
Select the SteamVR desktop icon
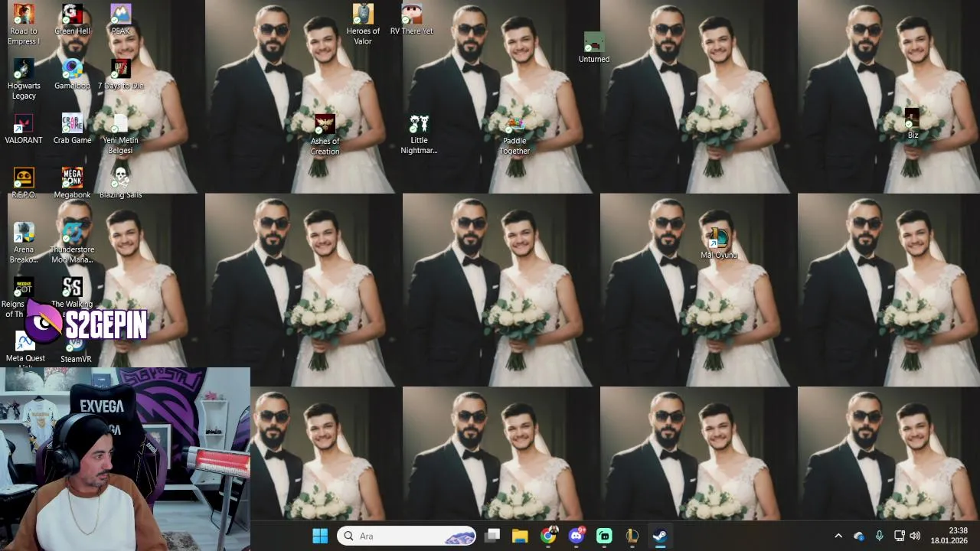pos(76,350)
